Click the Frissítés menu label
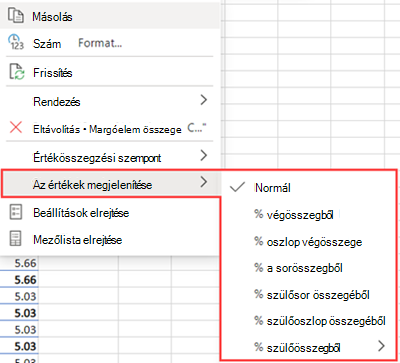 (53, 73)
